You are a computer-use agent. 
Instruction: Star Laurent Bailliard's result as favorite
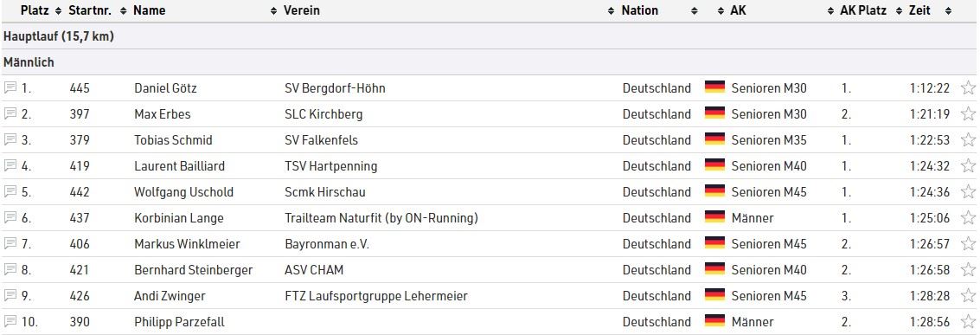[968, 165]
